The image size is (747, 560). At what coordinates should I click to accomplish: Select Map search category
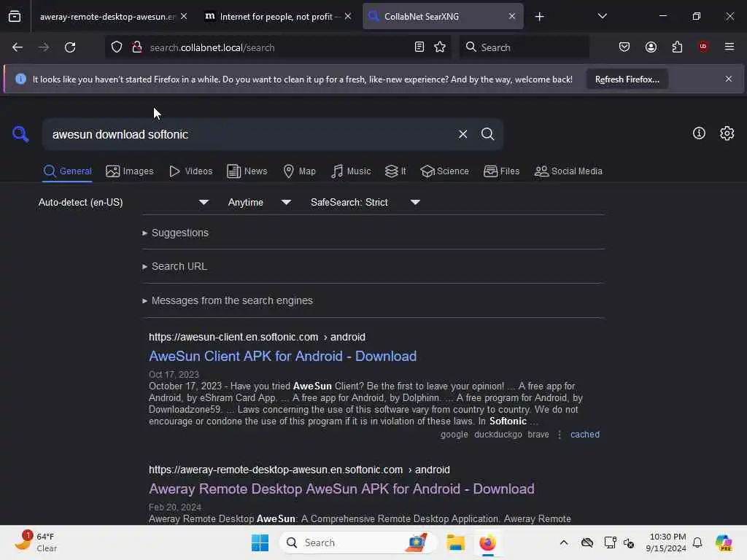click(x=299, y=171)
